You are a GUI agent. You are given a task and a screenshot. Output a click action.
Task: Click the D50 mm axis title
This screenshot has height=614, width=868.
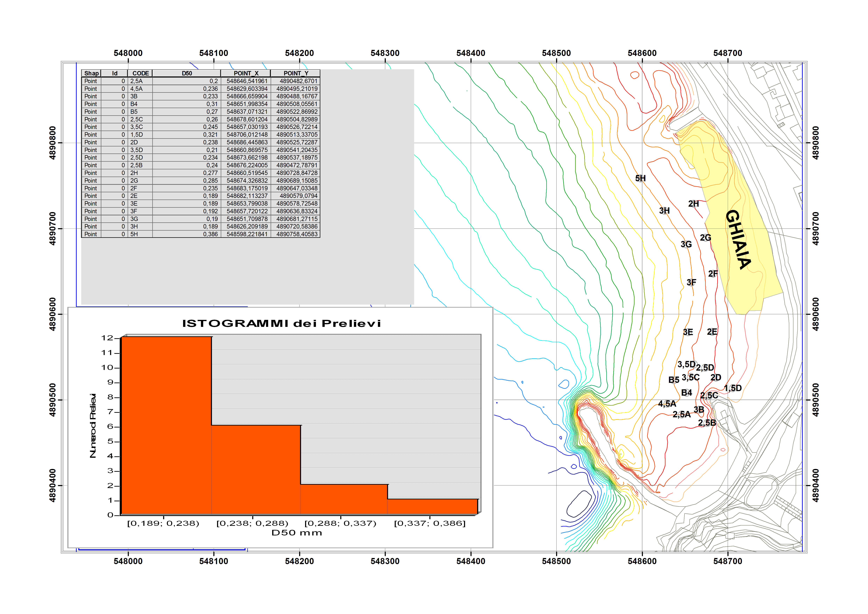click(297, 533)
